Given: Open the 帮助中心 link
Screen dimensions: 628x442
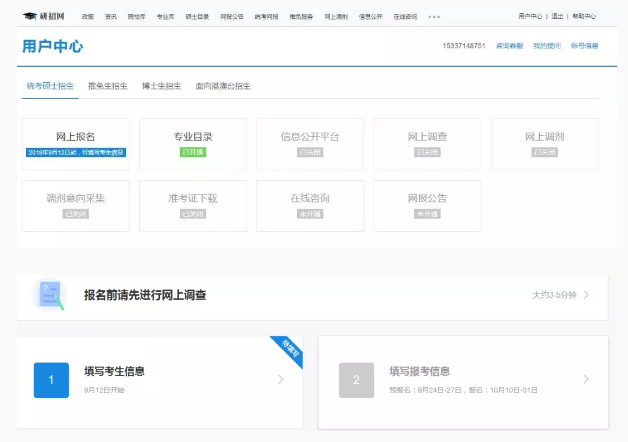Looking at the screenshot, I should [584, 16].
